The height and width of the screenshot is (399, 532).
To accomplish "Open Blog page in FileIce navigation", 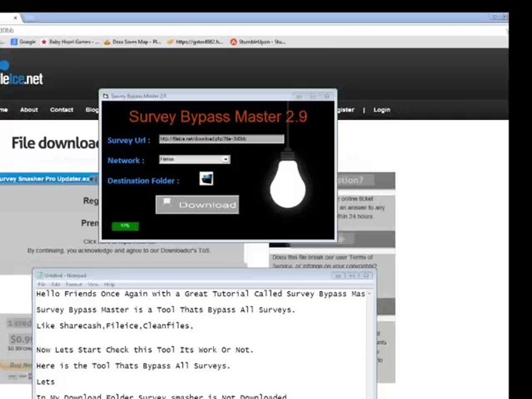I will 92,110.
